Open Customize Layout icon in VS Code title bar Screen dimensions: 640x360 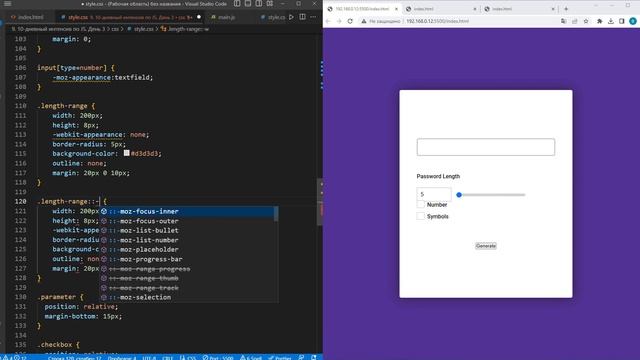click(x=270, y=4)
